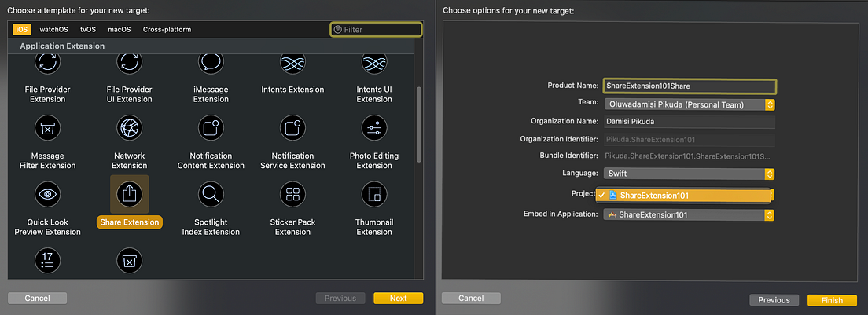
Task: Select the File Provider UI Extension icon
Action: coord(129,64)
